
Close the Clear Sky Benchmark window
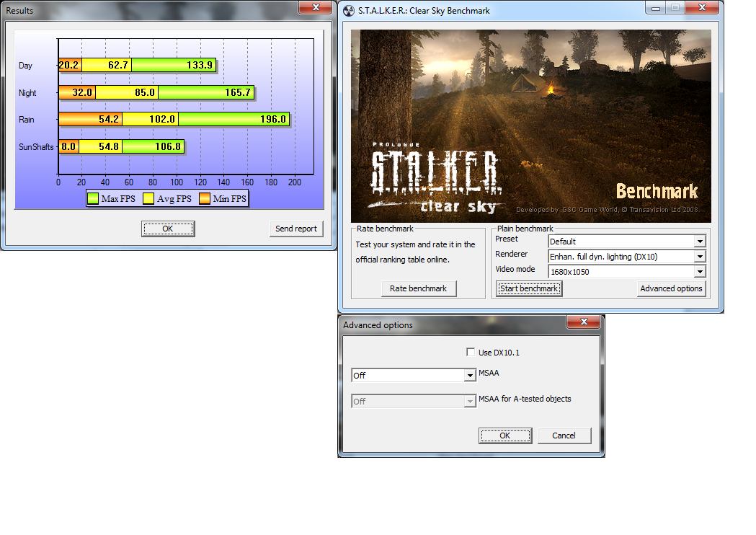702,7
